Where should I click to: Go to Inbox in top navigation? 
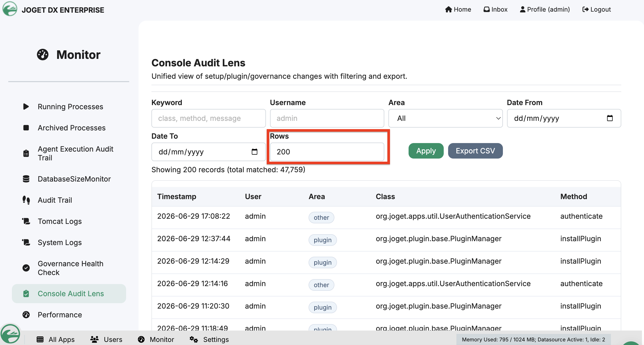pos(495,10)
